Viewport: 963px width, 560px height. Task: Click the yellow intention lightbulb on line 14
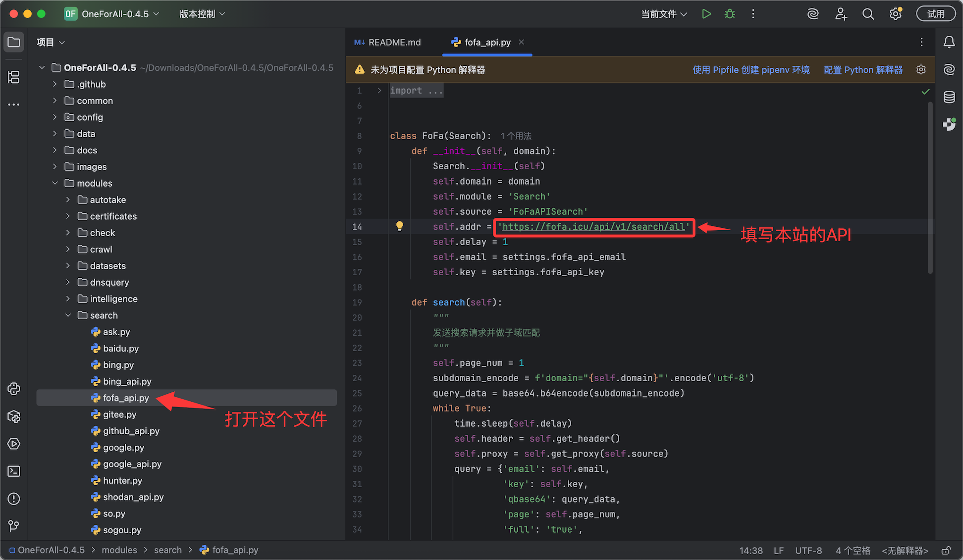399,226
